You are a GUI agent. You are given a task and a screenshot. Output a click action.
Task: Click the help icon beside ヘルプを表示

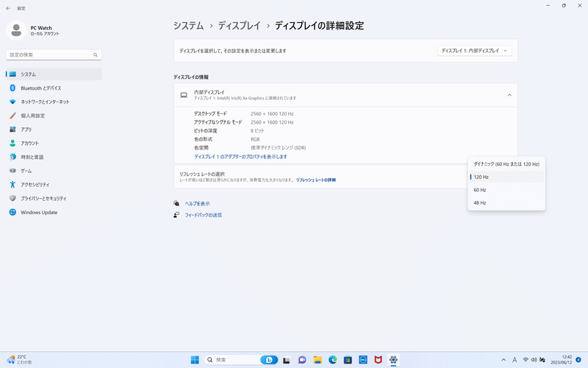[x=176, y=204]
